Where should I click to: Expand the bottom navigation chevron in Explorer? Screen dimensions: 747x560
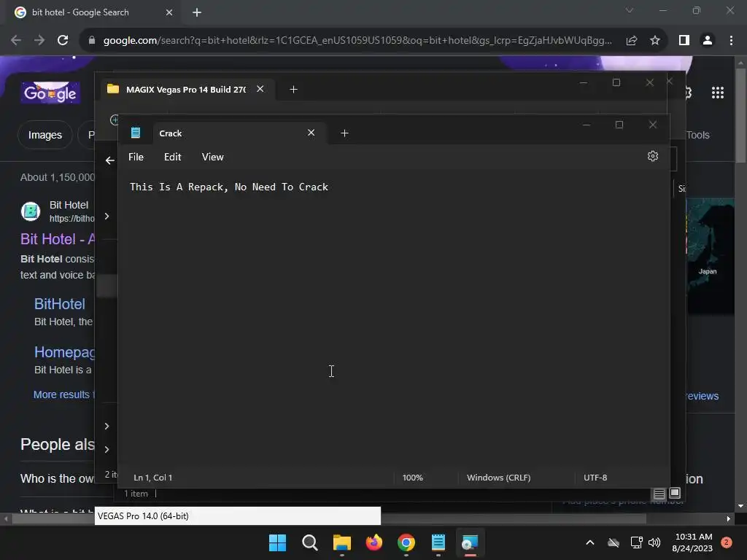tap(107, 449)
